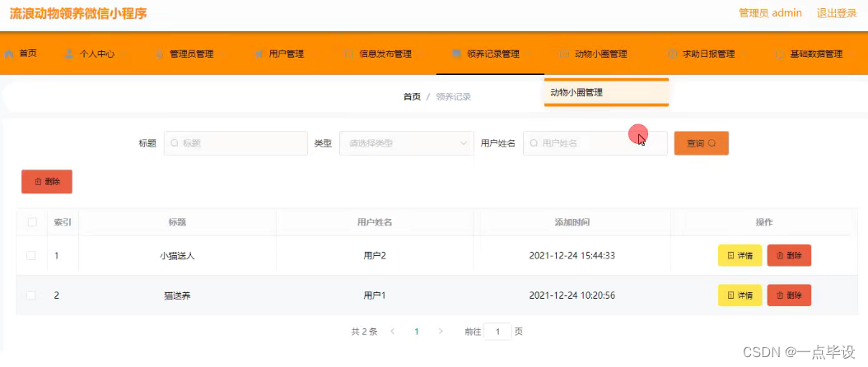Toggle the select-all checkbox in table header

coord(32,222)
